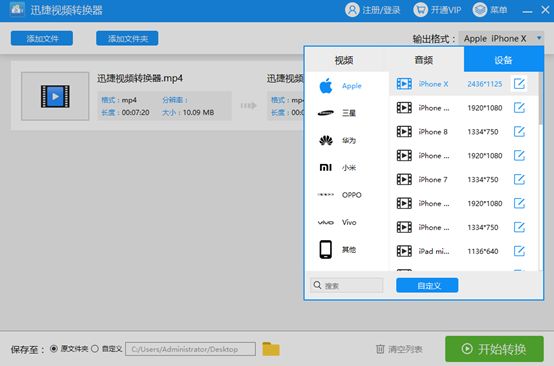
Task: Click the 搜索 search field
Action: [x=347, y=285]
